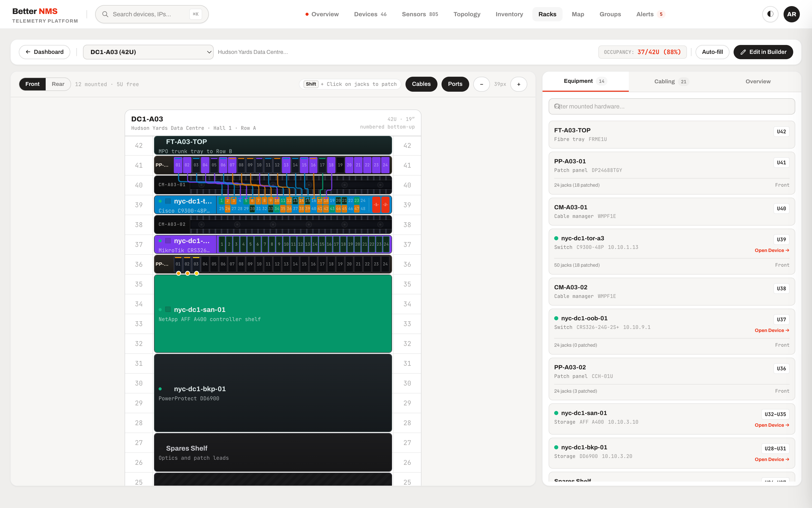The height and width of the screenshot is (508, 812).
Task: Click the Better NMS logo
Action: pos(45,15)
